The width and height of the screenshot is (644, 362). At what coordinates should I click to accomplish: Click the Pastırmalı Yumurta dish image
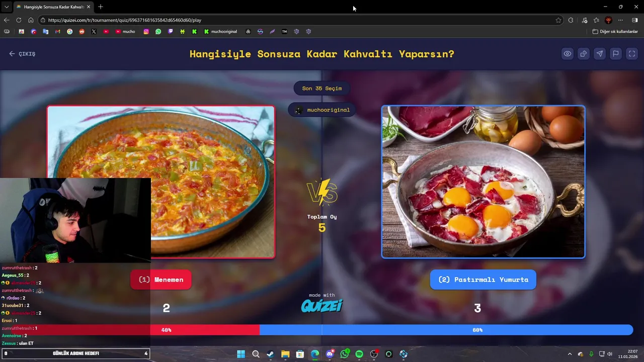tap(483, 182)
